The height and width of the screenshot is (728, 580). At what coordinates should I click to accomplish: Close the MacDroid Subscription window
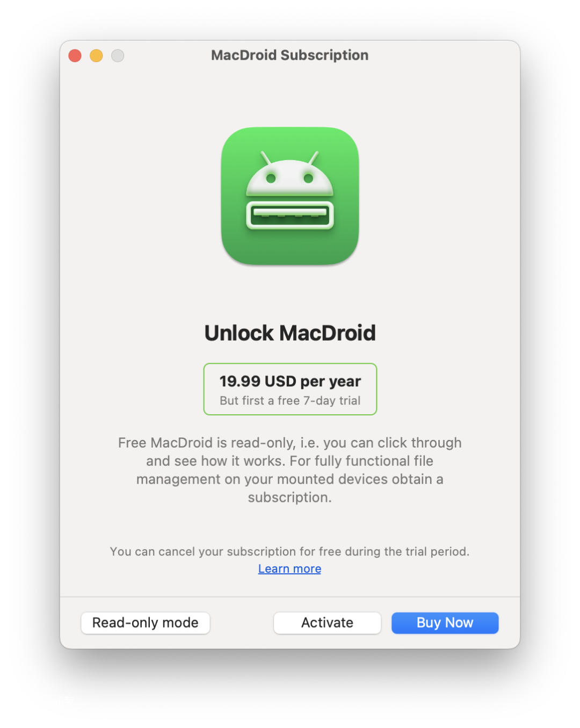pos(75,55)
